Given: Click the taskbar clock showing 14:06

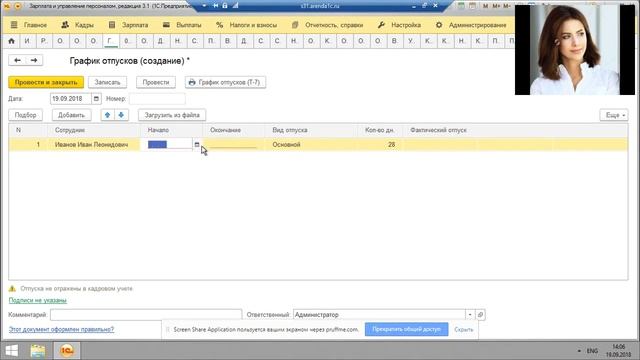Looking at the screenshot, I should pyautogui.click(x=619, y=351).
